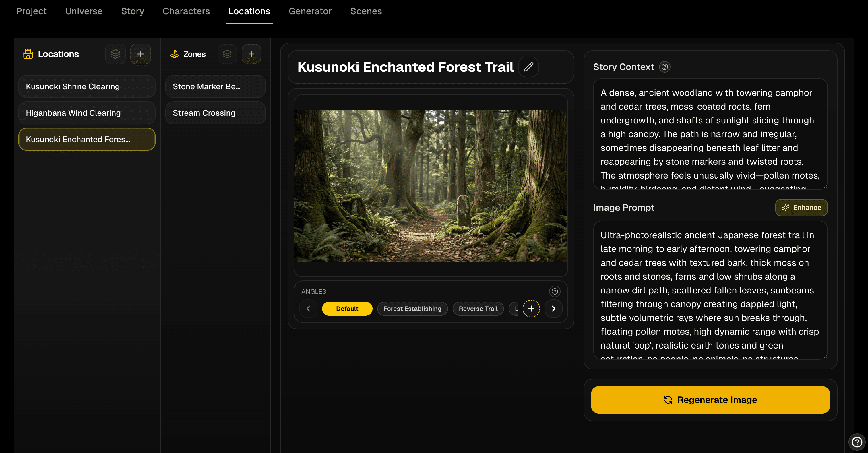Image resolution: width=868 pixels, height=453 pixels.
Task: Switch to the Generator tab
Action: (x=310, y=11)
